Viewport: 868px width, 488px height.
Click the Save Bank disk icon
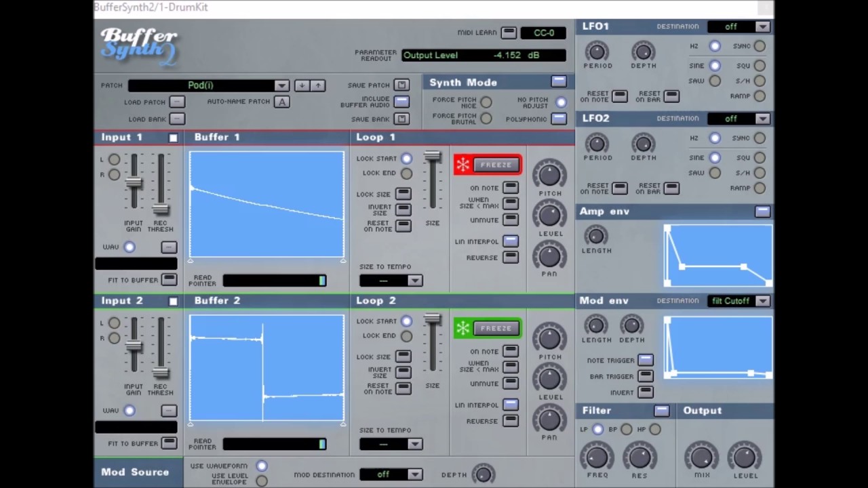[x=401, y=119]
